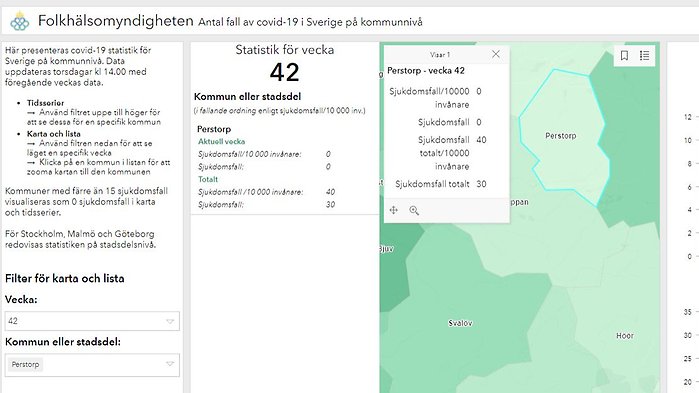Open the map bookmarks icon
699x393 pixels.
click(624, 55)
